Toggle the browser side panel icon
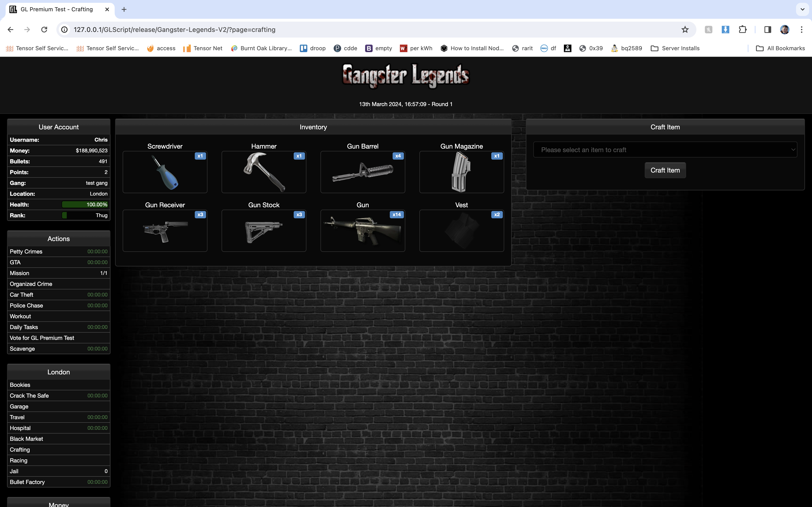Image resolution: width=812 pixels, height=507 pixels. tap(767, 30)
